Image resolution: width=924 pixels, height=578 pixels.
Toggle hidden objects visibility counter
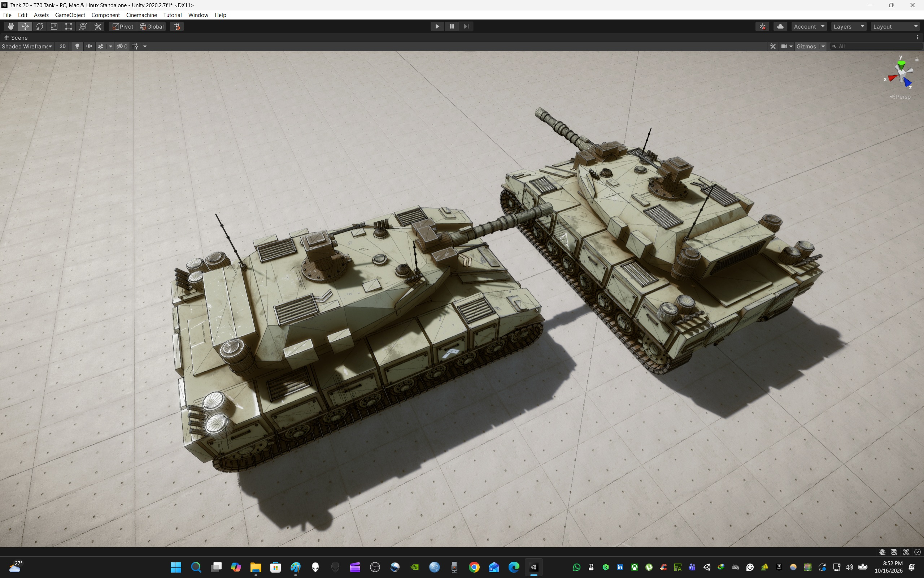pos(122,46)
